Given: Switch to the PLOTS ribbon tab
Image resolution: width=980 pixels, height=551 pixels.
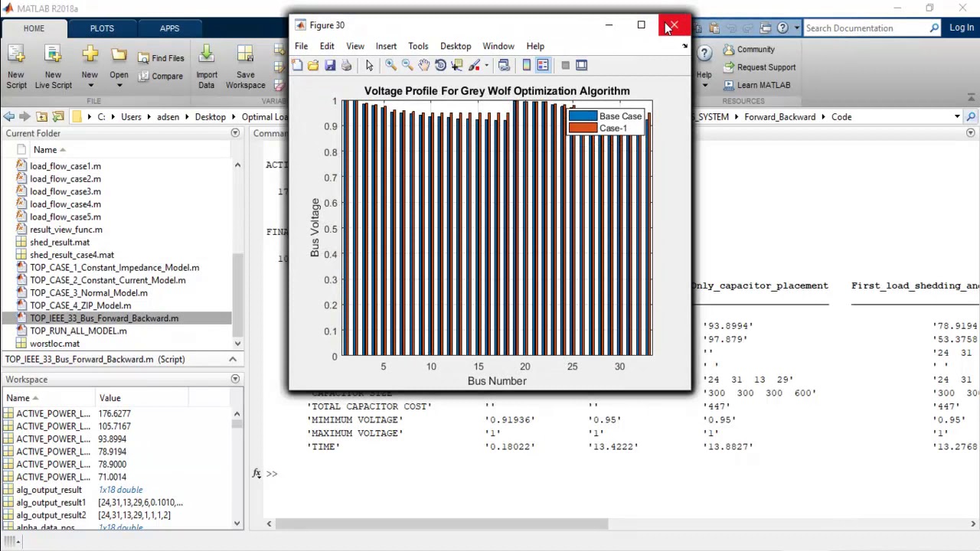Looking at the screenshot, I should [x=102, y=28].
